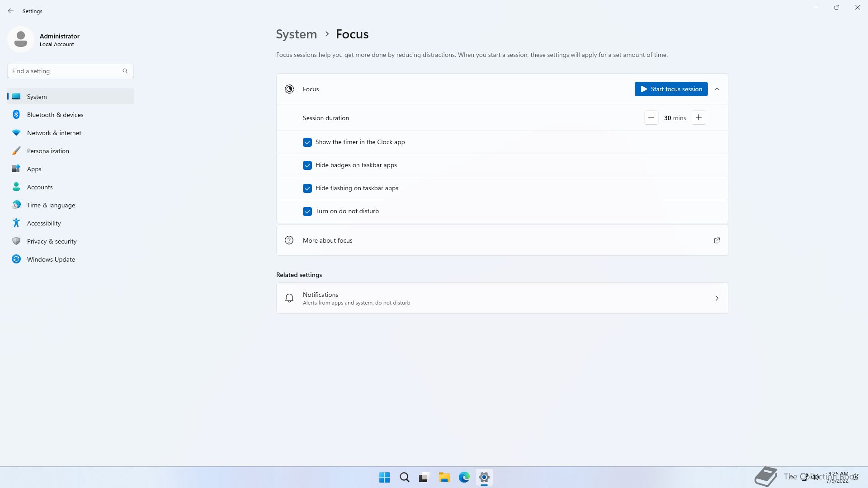Open More about focus link

[x=502, y=240]
